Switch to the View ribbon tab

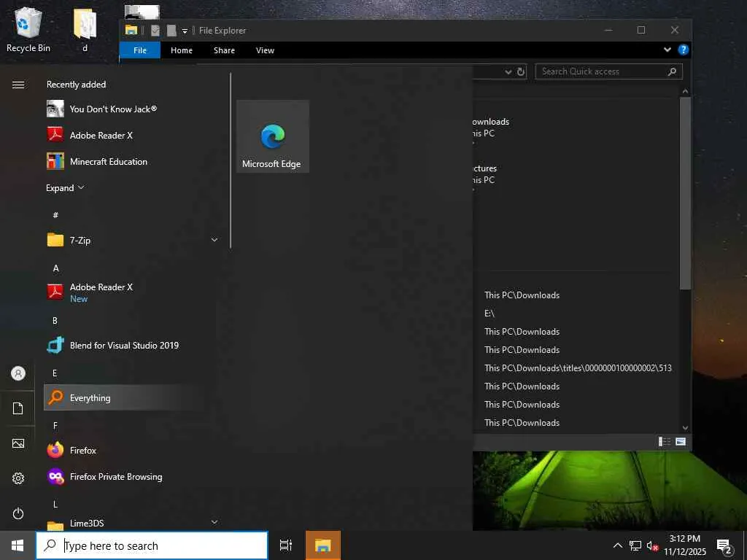265,50
